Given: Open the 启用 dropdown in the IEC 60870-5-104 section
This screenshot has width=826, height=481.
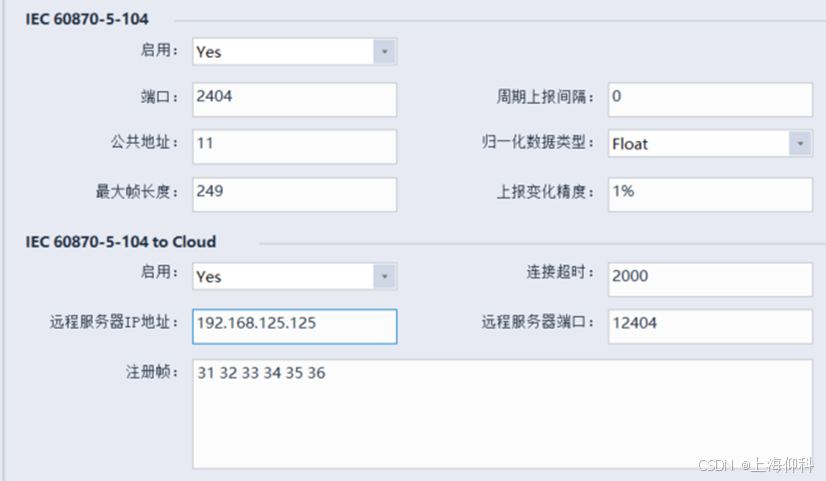Looking at the screenshot, I should coord(385,52).
